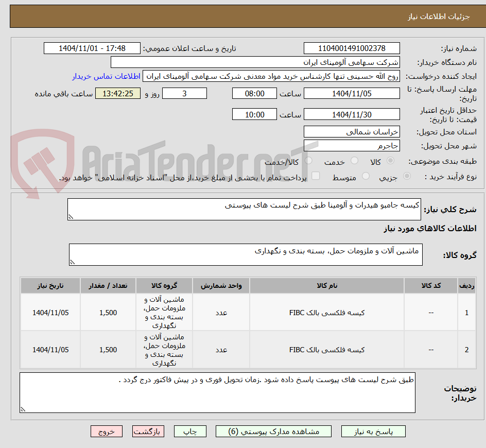This screenshot has width=486, height=448.
Task: Click the remaining days field showing 3
Action: pyautogui.click(x=184, y=93)
